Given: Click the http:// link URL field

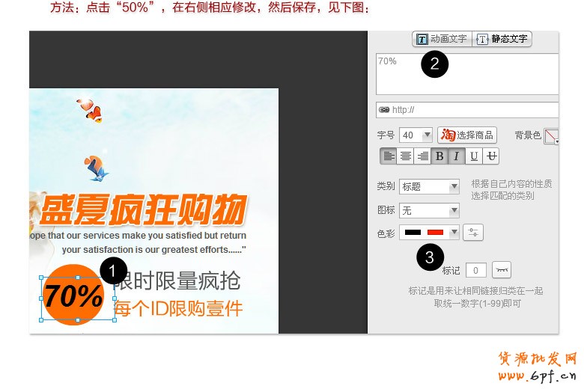Looking at the screenshot, I should [x=467, y=109].
